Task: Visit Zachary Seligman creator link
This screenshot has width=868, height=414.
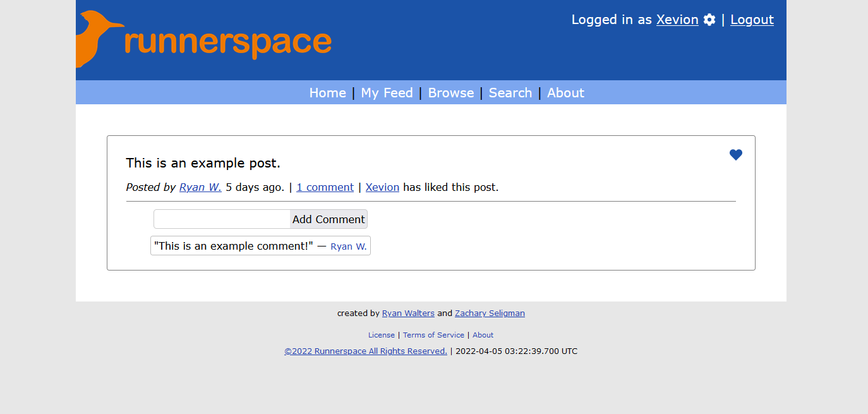Action: [490, 314]
